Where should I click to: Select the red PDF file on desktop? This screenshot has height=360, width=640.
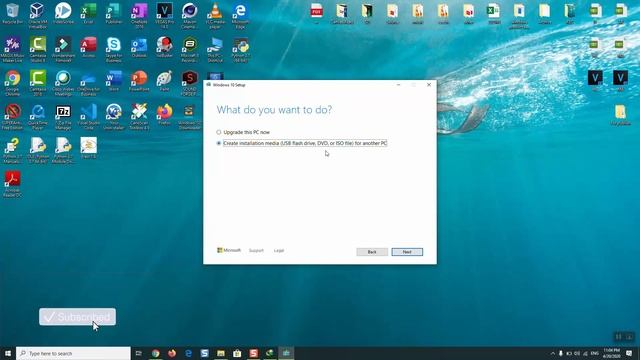point(316,13)
